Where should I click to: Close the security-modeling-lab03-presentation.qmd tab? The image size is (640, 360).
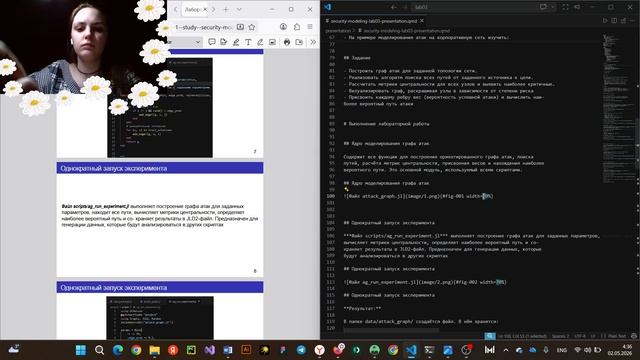[422, 20]
